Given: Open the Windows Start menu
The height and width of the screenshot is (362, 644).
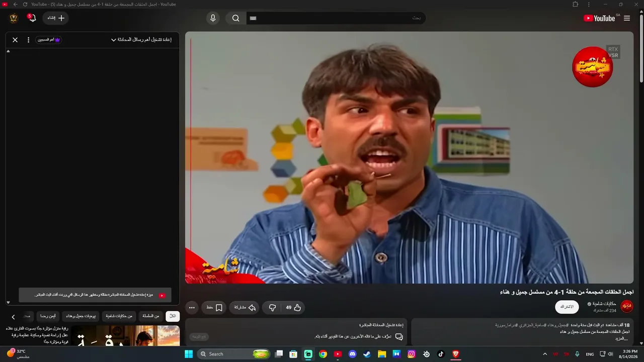Looking at the screenshot, I should click(189, 354).
